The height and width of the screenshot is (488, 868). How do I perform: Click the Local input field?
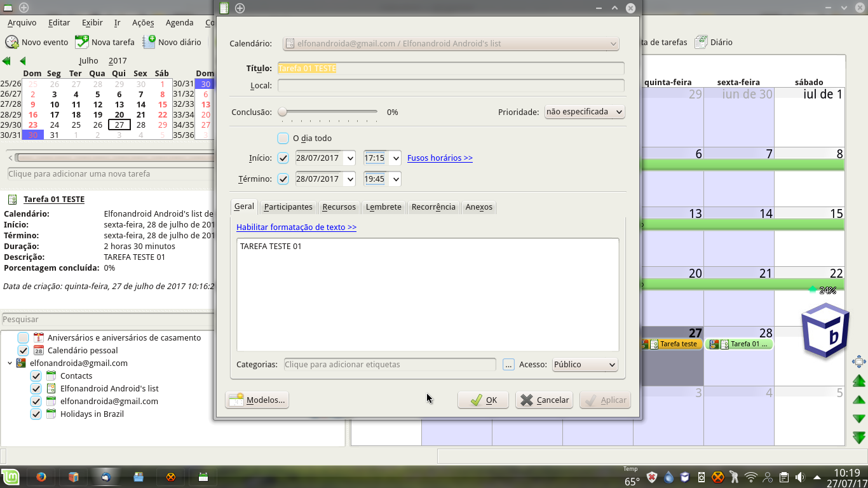pos(451,86)
